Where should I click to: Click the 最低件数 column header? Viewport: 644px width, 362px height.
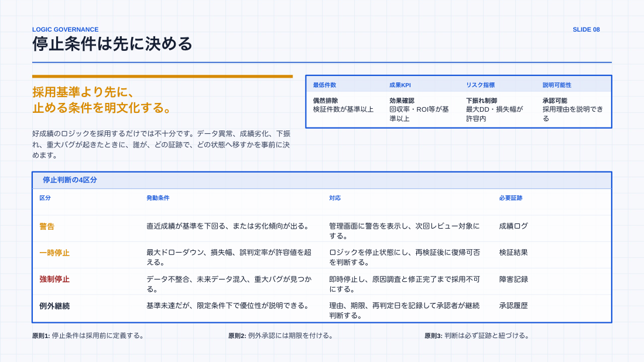coord(324,85)
